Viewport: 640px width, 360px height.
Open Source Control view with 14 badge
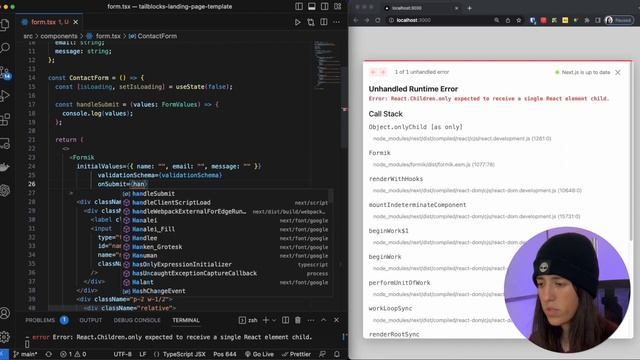click(x=5, y=73)
